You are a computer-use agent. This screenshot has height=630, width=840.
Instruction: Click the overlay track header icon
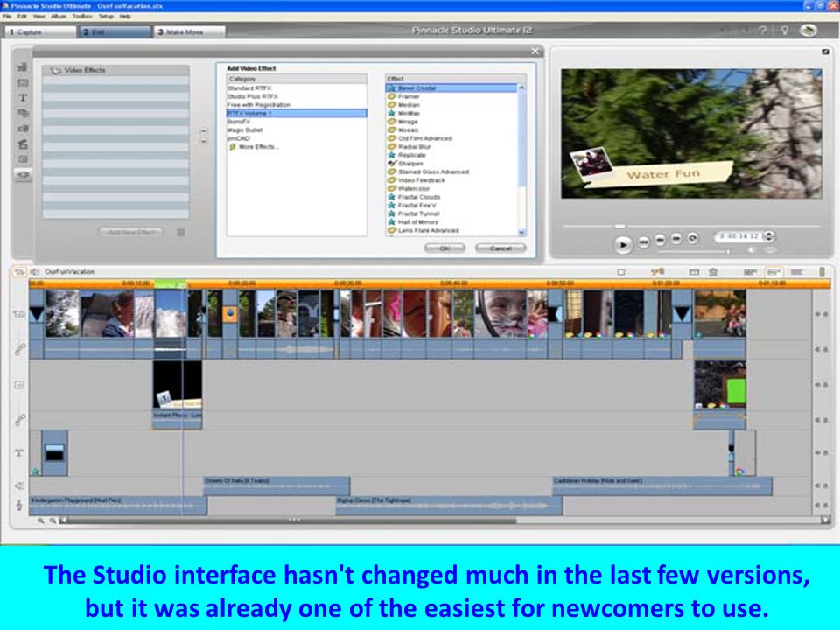pyautogui.click(x=19, y=385)
